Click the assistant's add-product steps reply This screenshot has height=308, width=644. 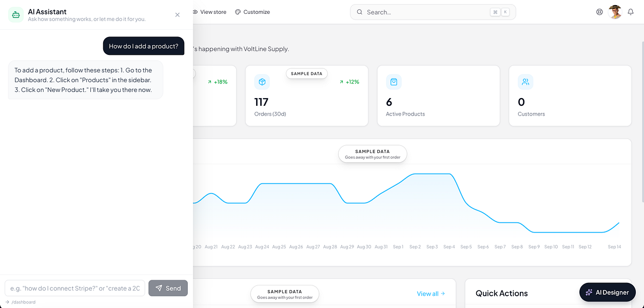[x=86, y=80]
